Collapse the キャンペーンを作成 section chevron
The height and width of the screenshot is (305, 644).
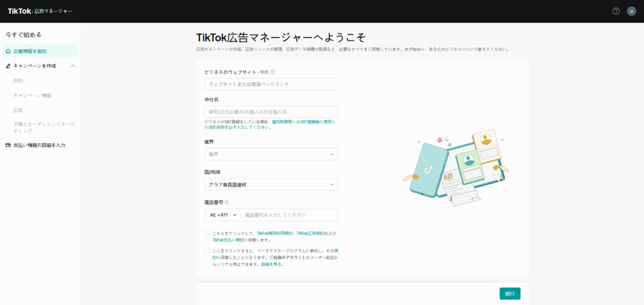tap(73, 65)
